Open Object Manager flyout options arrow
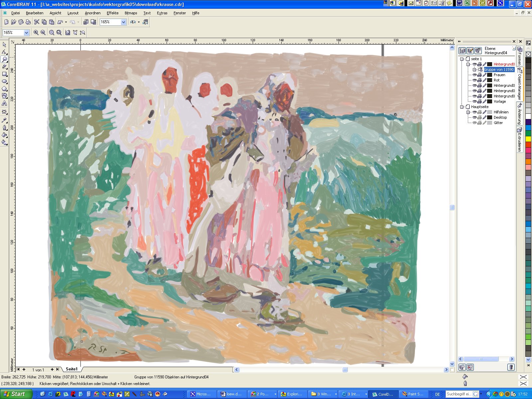Image resolution: width=532 pixels, height=399 pixels. pos(514,48)
